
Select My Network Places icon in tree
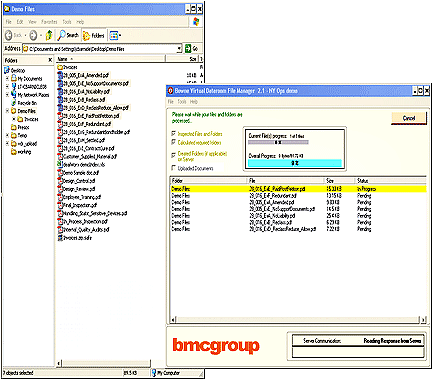pyautogui.click(x=14, y=95)
